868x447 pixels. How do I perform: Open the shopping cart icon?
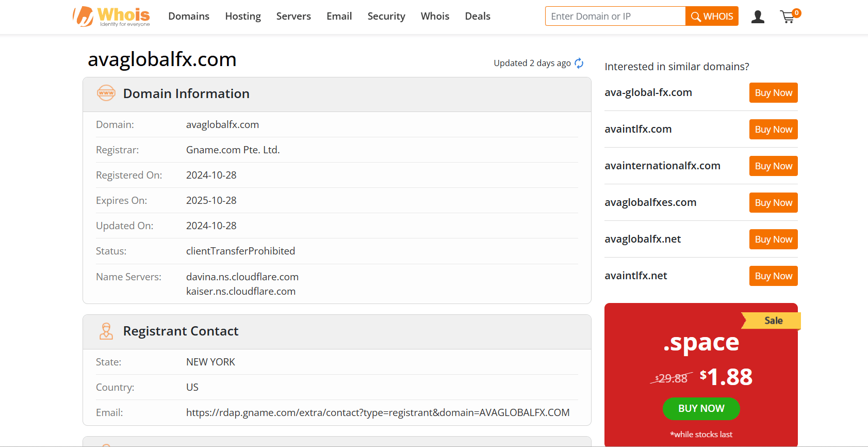click(789, 17)
